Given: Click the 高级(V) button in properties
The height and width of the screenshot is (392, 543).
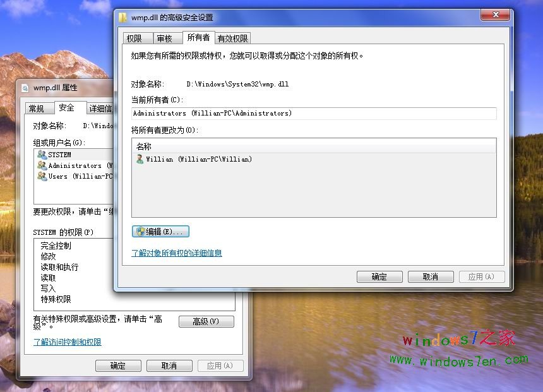Looking at the screenshot, I should pyautogui.click(x=206, y=321).
